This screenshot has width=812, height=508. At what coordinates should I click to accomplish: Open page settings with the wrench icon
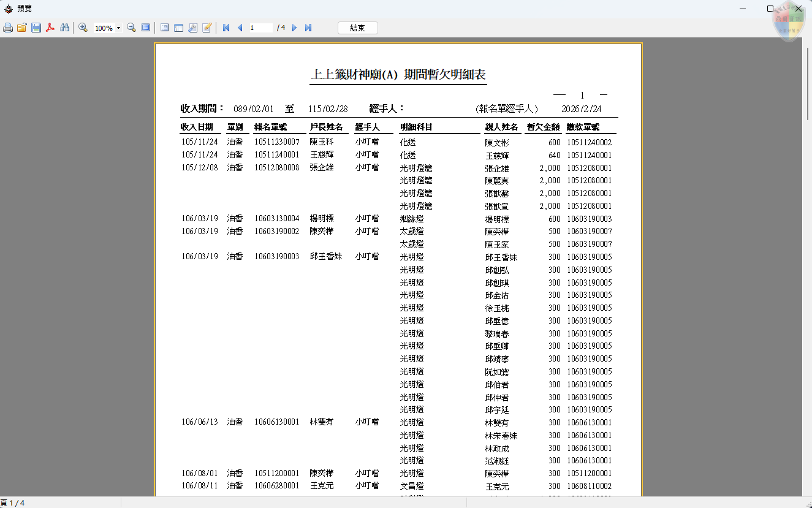pyautogui.click(x=192, y=28)
